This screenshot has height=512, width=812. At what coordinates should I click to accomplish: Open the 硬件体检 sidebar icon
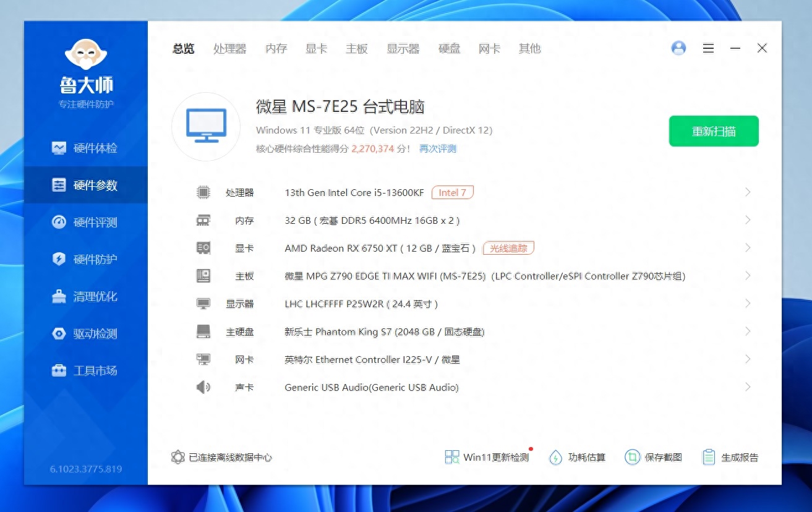(x=59, y=148)
